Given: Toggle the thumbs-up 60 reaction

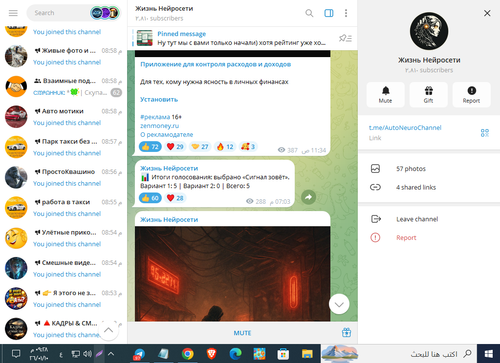Looking at the screenshot, I should (150, 198).
